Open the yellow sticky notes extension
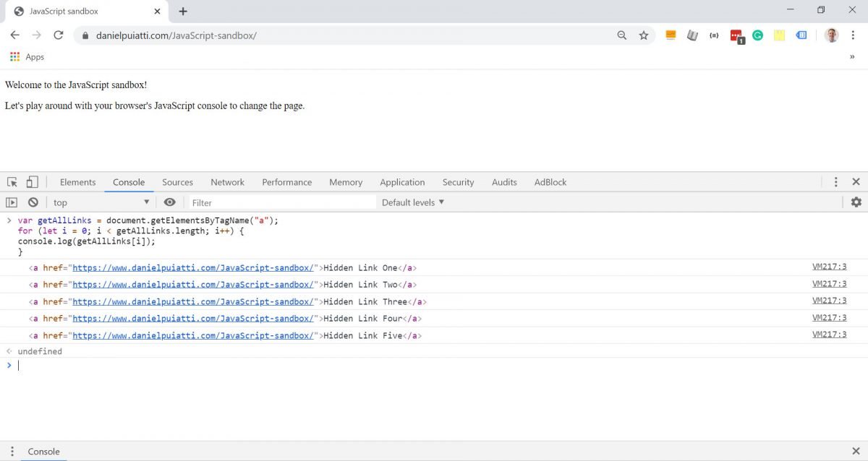 pyautogui.click(x=779, y=35)
